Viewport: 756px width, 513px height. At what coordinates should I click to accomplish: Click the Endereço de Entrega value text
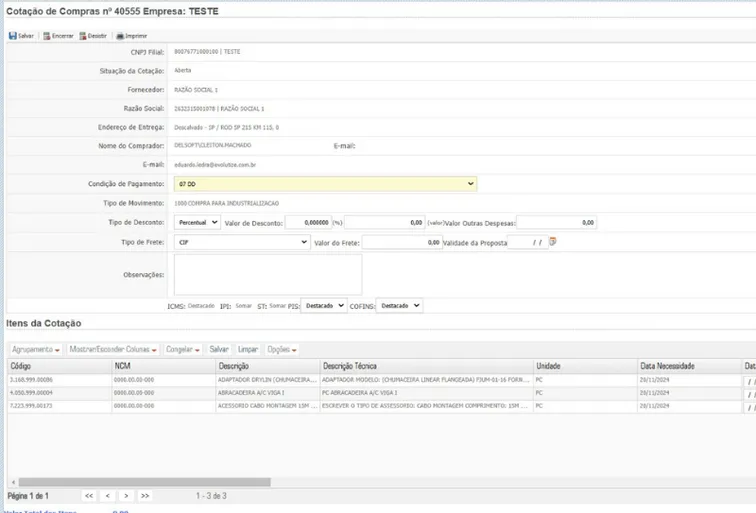coord(227,128)
